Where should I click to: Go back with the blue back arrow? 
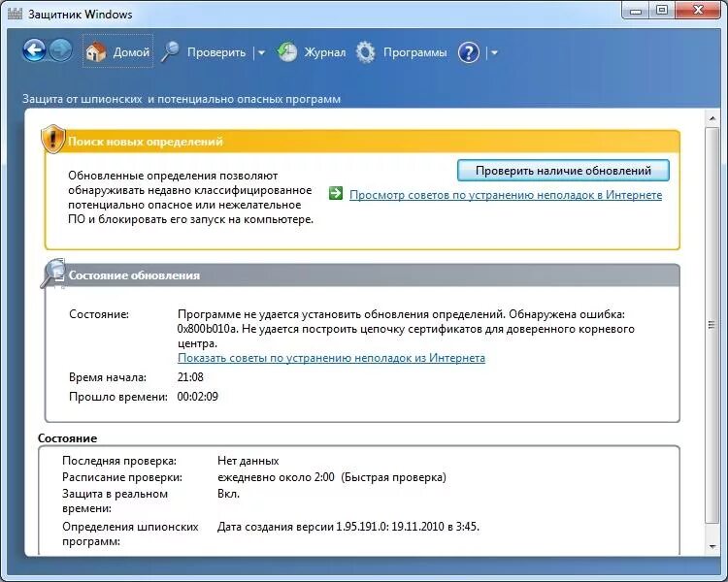[34, 50]
